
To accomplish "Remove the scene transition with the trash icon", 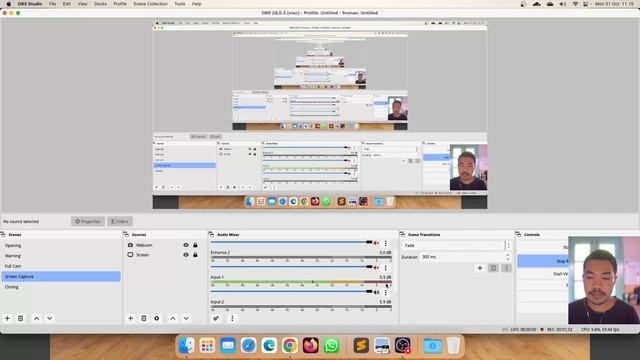I will [x=493, y=268].
